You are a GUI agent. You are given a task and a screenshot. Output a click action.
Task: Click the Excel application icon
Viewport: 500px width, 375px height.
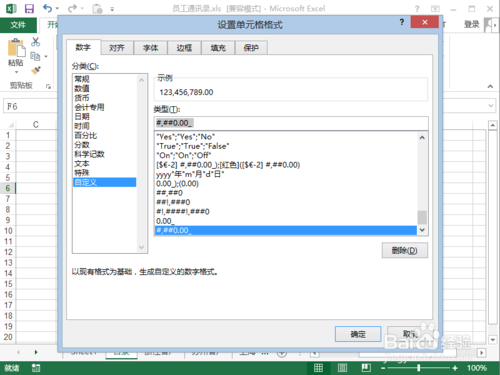[11, 9]
